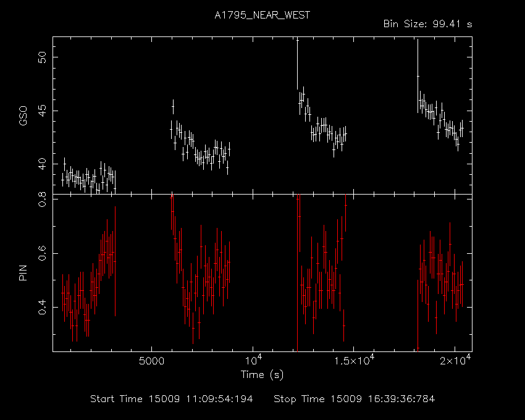This screenshot has width=525, height=420.
Task: Select the Bin Size: 99.41 s label
Action: pyautogui.click(x=427, y=24)
